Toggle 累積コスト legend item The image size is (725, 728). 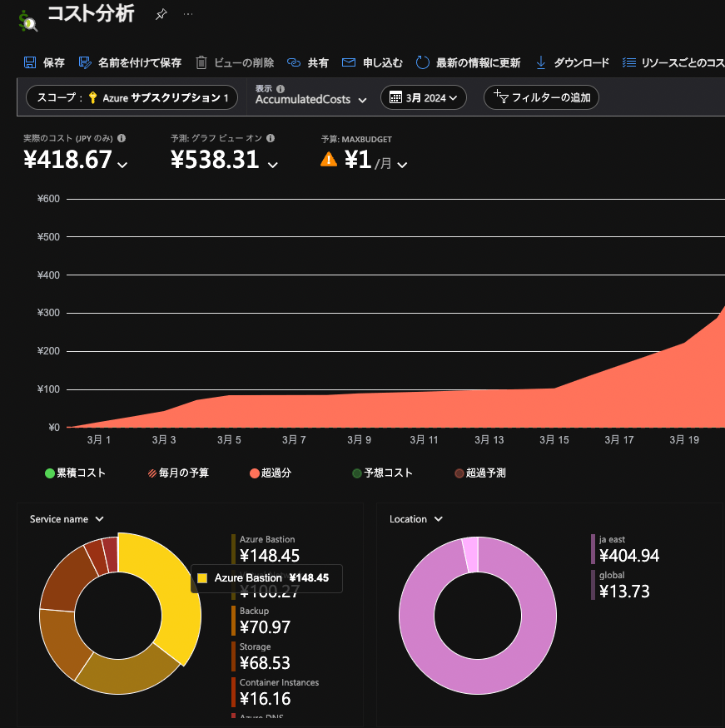pos(75,473)
